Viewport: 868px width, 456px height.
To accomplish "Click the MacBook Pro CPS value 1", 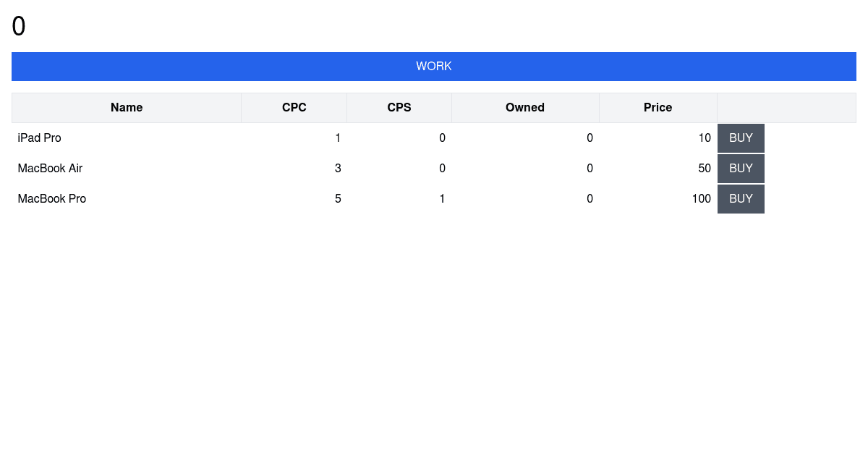I will click(x=442, y=199).
